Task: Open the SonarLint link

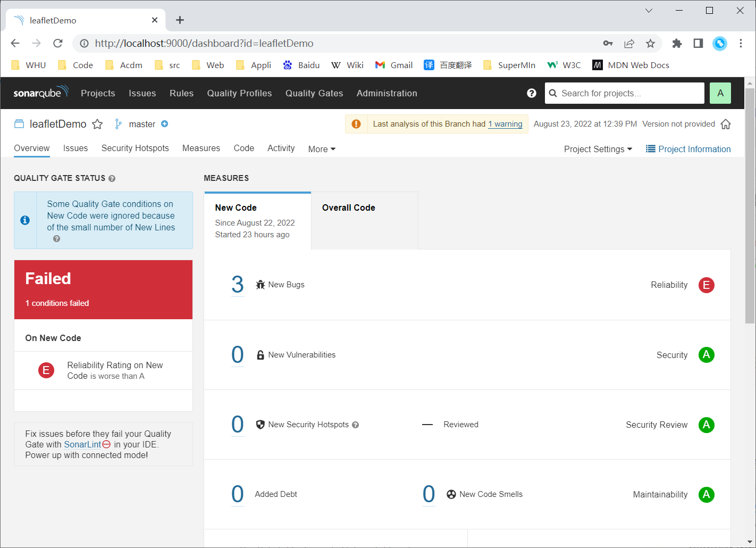Action: pyautogui.click(x=82, y=445)
